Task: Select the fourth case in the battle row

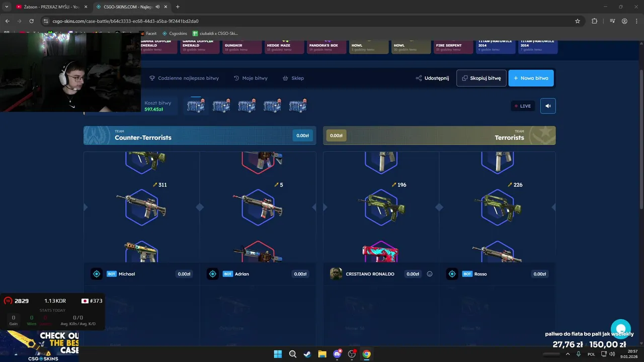Action: point(272,106)
